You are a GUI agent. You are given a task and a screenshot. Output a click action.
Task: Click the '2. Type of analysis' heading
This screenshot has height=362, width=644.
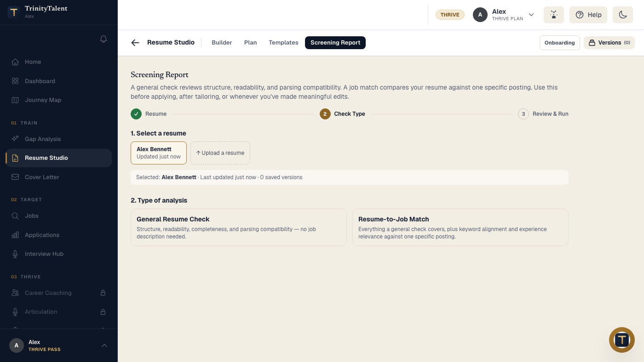coord(159,200)
